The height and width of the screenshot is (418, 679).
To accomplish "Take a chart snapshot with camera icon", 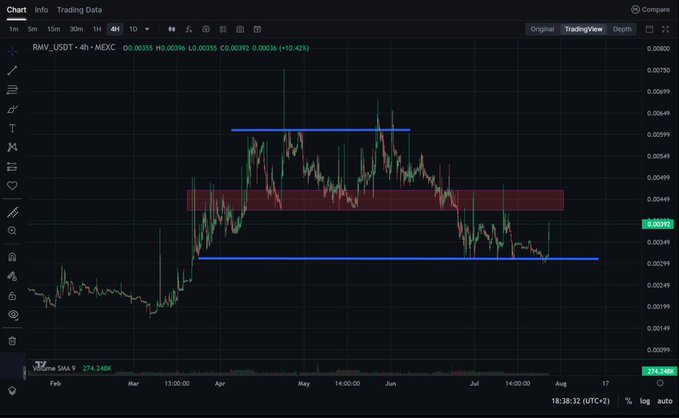I will tap(240, 29).
